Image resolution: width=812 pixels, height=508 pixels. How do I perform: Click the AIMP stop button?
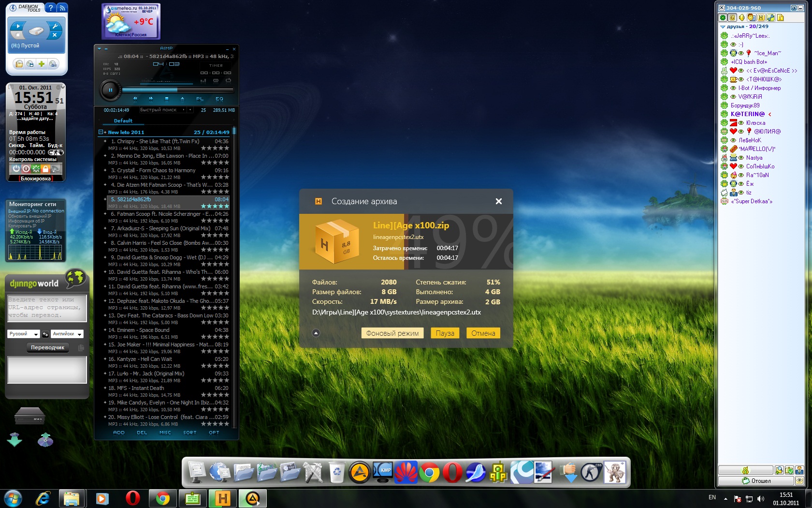pyautogui.click(x=167, y=99)
